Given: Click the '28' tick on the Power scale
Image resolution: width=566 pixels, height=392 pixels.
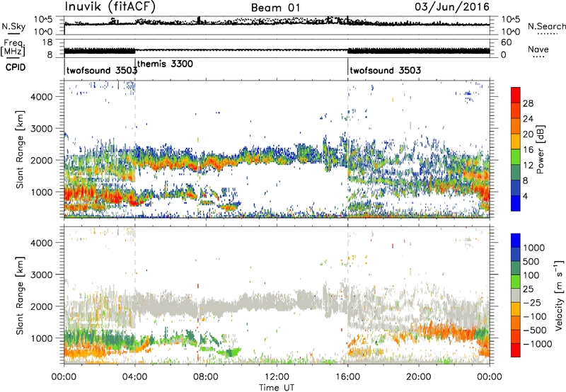Looking at the screenshot, I should (x=528, y=103).
